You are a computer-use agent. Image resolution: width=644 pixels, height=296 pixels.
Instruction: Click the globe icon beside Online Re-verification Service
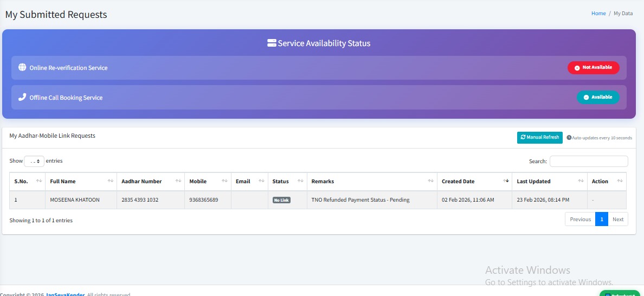22,68
